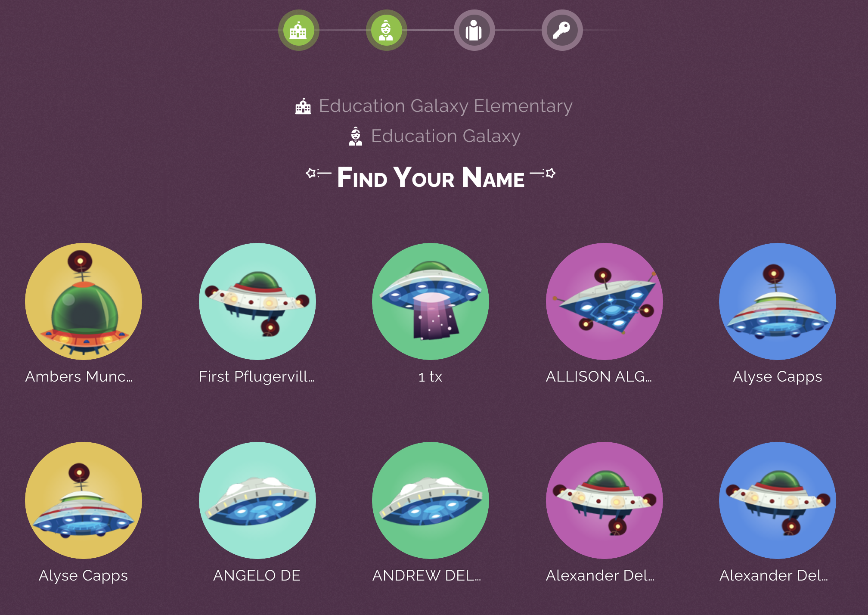Screen dimensions: 868x615
Task: Choose the 1 tx beam UFO avatar
Action: tap(431, 301)
